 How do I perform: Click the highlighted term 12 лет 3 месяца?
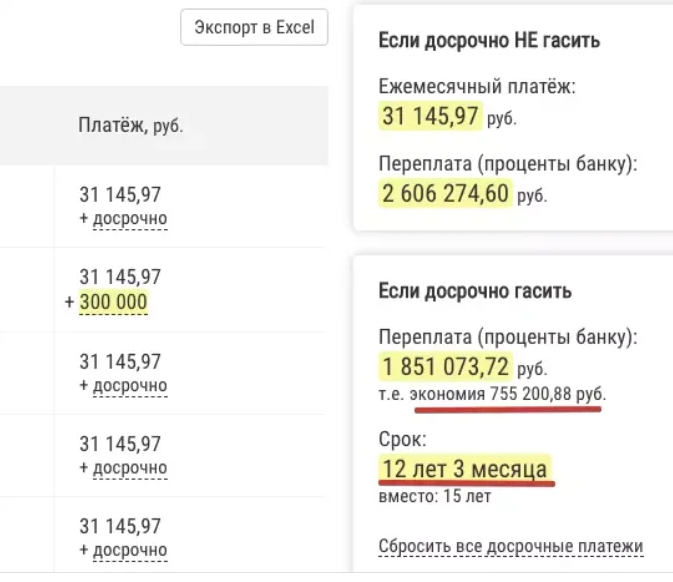[x=465, y=468]
